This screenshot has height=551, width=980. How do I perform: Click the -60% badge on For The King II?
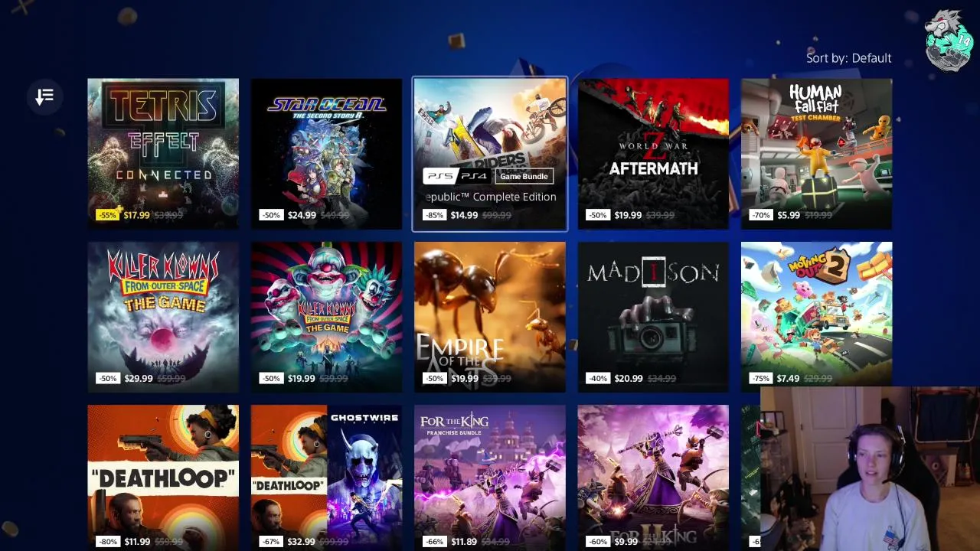(x=598, y=541)
